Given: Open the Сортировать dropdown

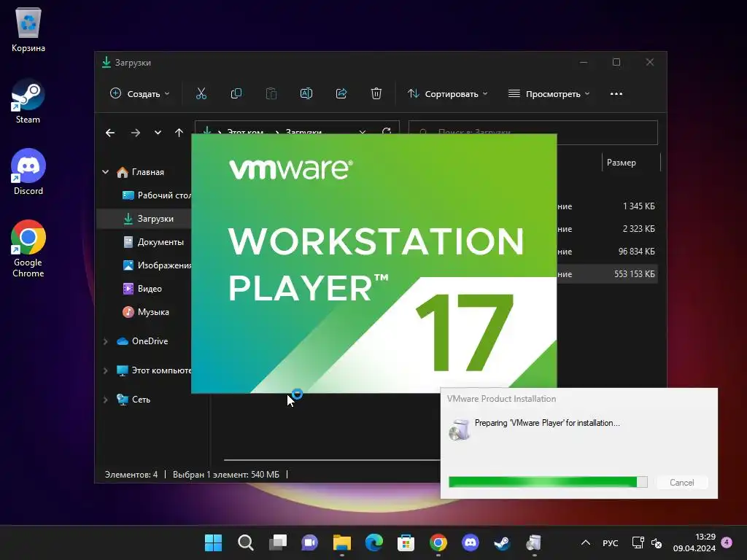Looking at the screenshot, I should pos(448,94).
